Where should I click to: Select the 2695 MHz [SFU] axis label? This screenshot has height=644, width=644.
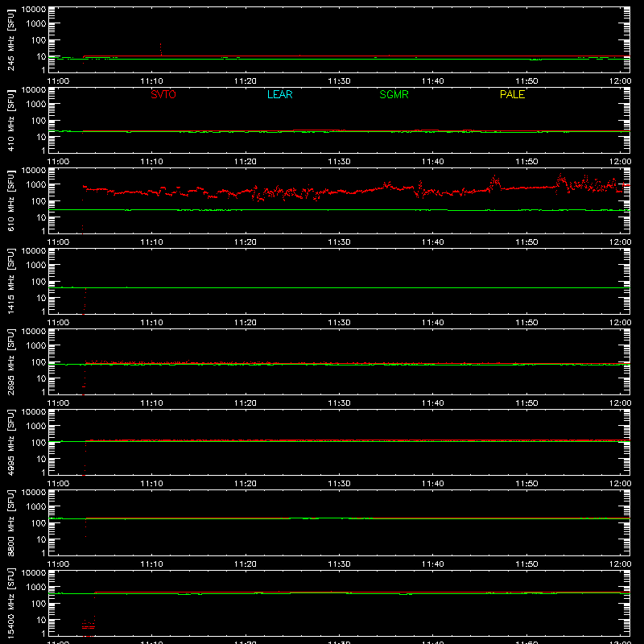[x=11, y=361]
